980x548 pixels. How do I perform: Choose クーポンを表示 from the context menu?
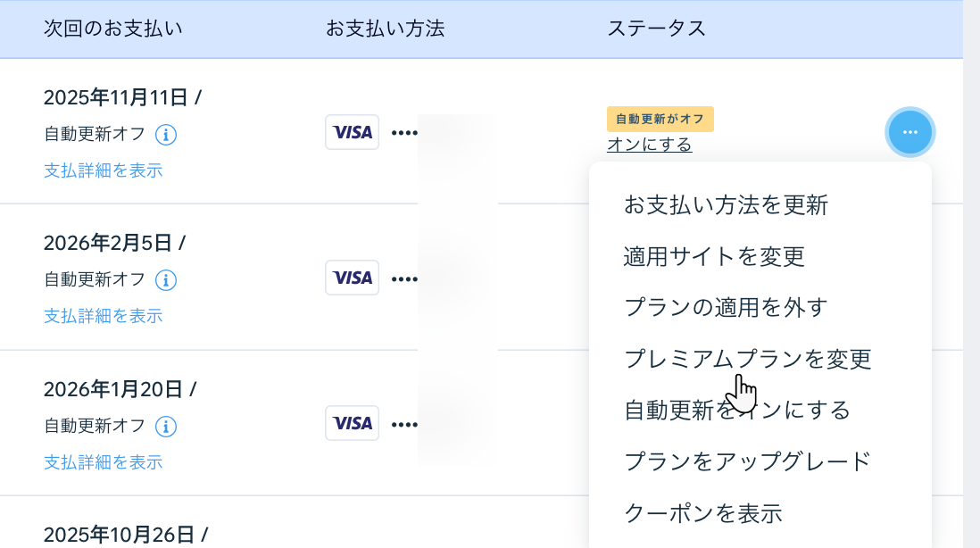(x=705, y=512)
